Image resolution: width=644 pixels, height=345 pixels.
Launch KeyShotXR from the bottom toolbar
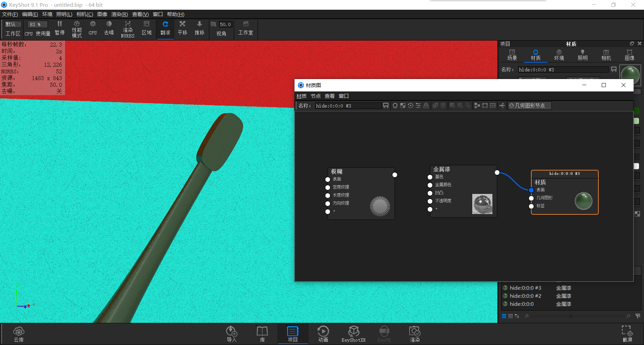[x=354, y=334]
